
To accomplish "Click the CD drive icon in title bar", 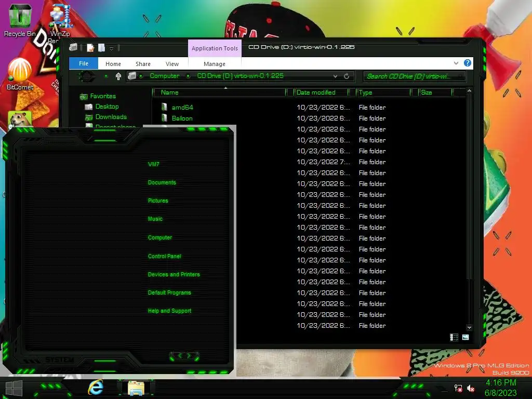I will pyautogui.click(x=73, y=47).
